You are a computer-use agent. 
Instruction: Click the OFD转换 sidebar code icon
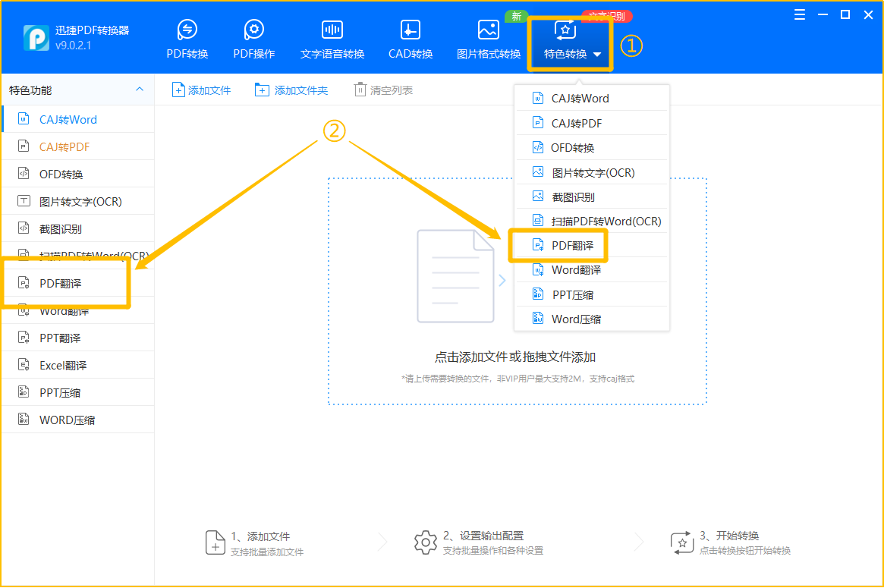click(x=24, y=173)
